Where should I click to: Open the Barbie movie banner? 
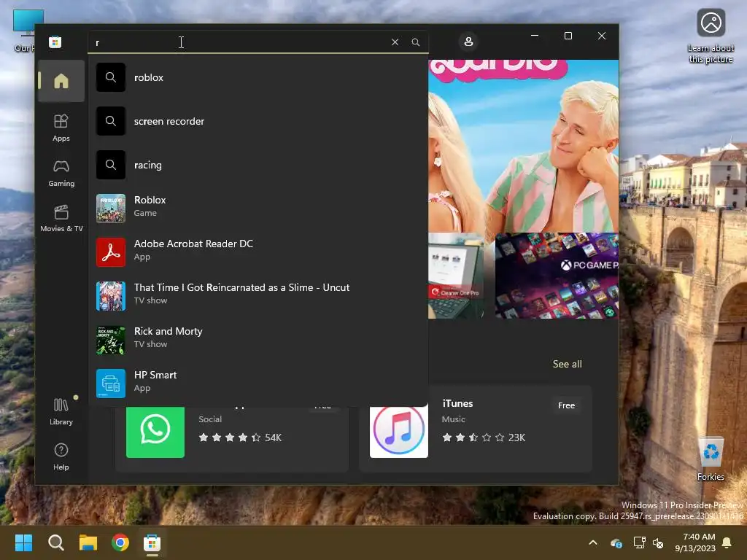[523, 145]
